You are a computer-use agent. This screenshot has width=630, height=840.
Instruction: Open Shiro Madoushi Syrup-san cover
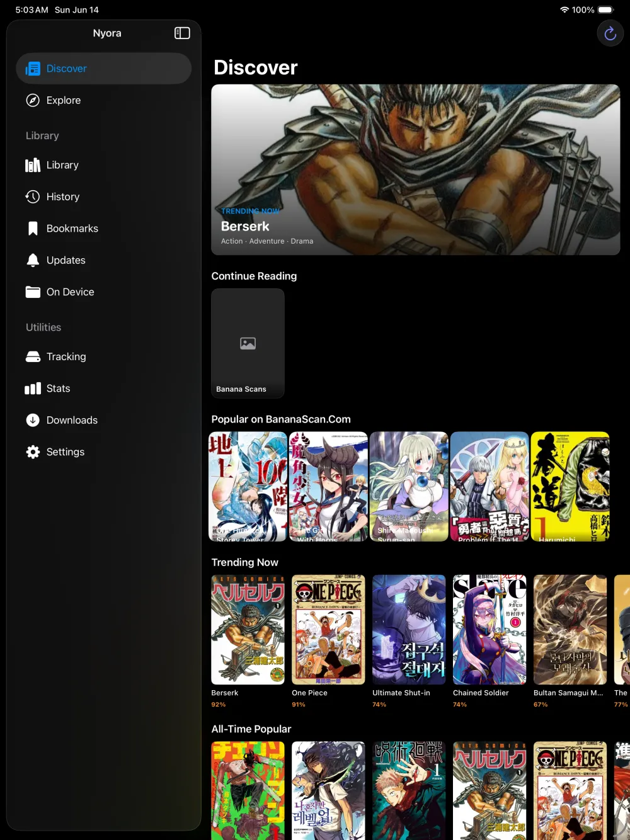409,486
